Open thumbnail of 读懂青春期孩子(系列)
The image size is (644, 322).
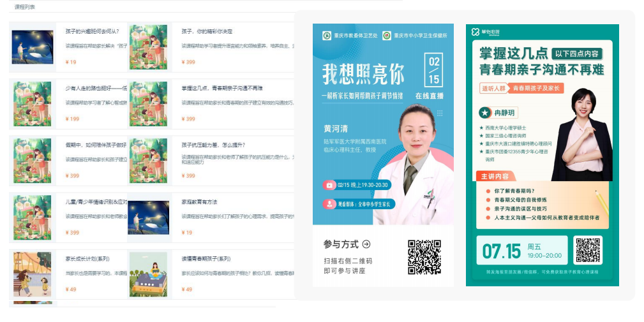(148, 274)
